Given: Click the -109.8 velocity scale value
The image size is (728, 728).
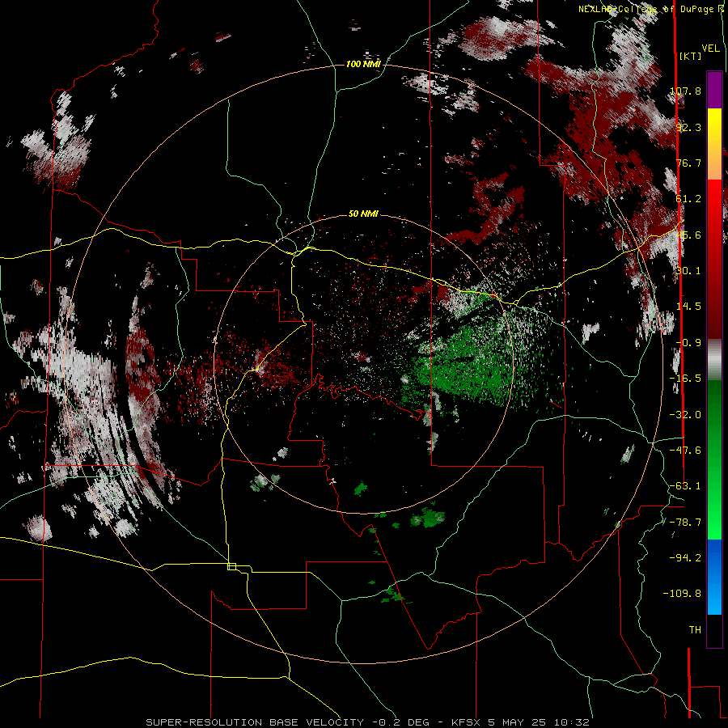Looking at the screenshot, I should pos(683,594).
